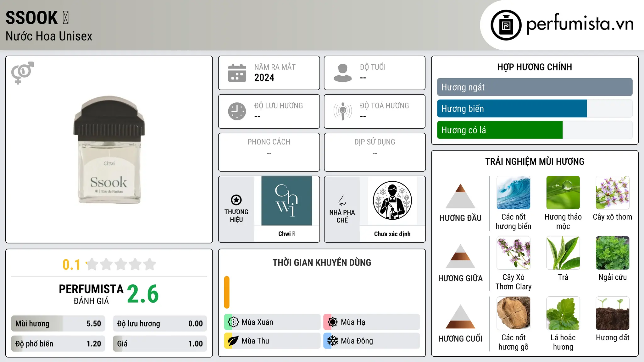Click the Hương cuối pyramid icon
The width and height of the screenshot is (644, 362).
click(460, 316)
